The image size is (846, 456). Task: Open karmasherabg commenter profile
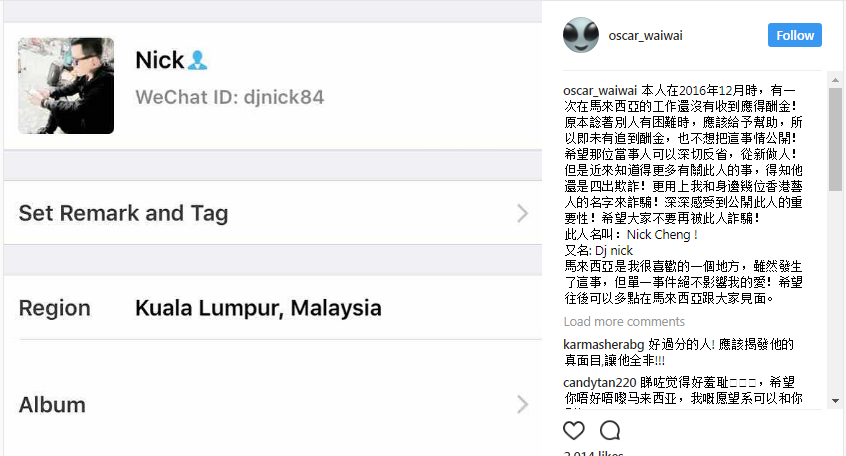point(603,344)
